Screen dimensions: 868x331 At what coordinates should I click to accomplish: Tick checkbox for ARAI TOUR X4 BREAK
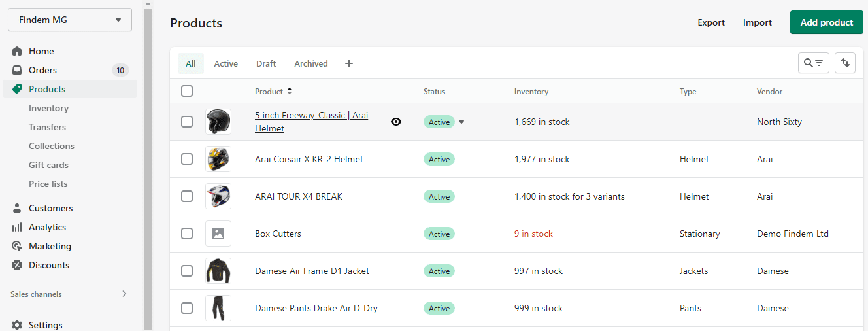tap(187, 196)
